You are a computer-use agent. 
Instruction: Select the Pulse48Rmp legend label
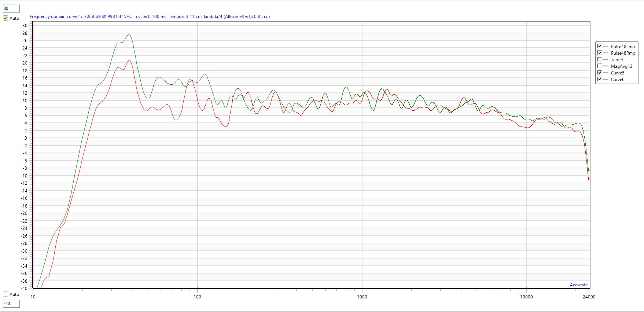pyautogui.click(x=623, y=53)
